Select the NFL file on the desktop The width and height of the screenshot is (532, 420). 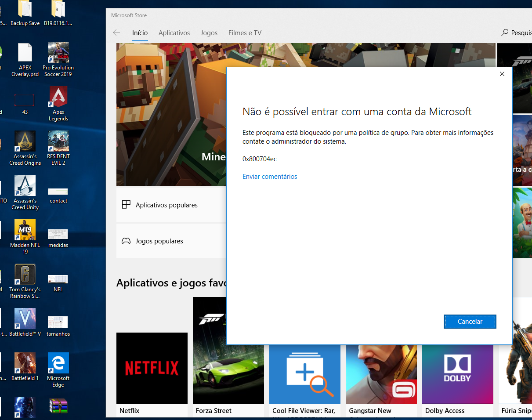pos(58,283)
